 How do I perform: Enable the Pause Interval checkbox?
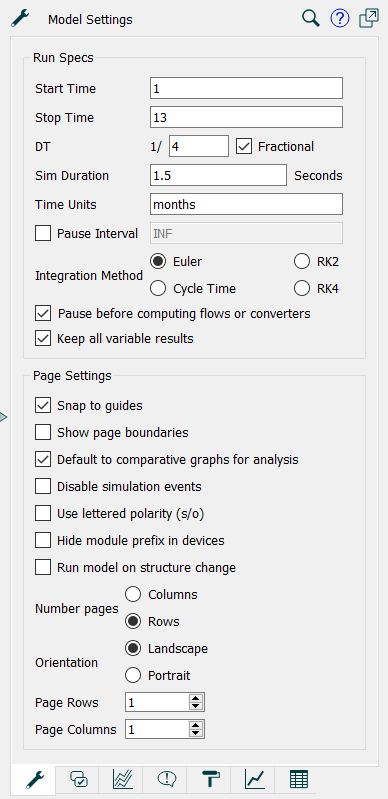[x=43, y=233]
